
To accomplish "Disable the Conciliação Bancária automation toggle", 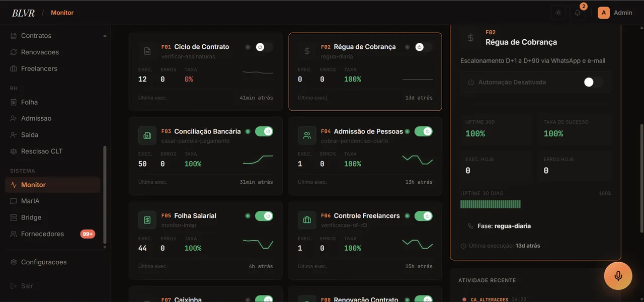I will tap(264, 131).
